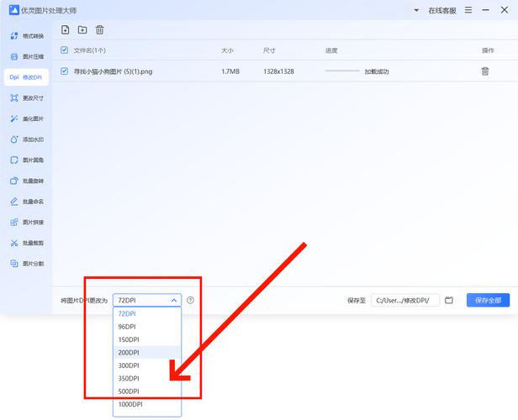
Task: Click the 操作 column header
Action: coord(488,50)
